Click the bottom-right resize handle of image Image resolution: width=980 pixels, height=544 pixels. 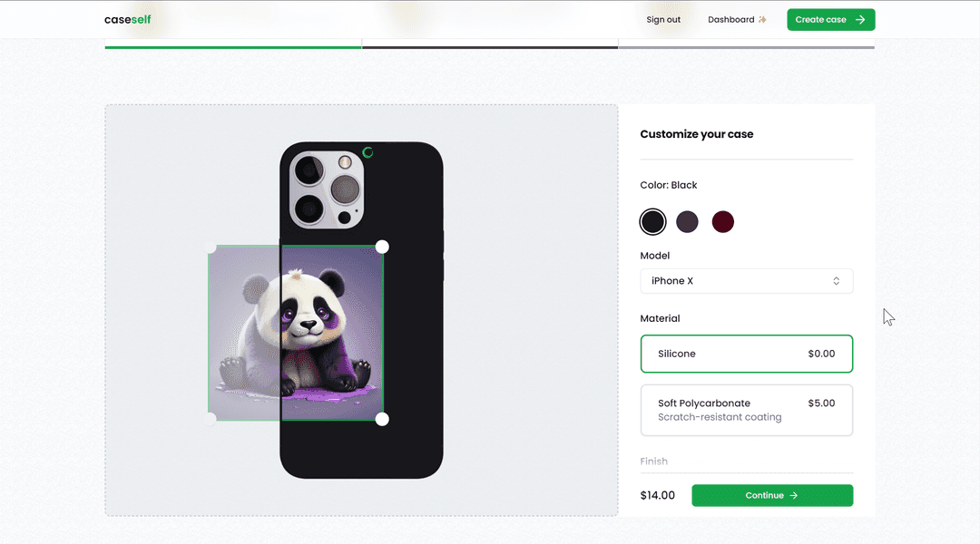[382, 419]
